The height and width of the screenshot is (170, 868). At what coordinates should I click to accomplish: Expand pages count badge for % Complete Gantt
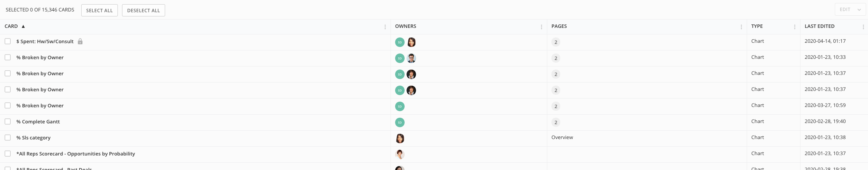(556, 122)
